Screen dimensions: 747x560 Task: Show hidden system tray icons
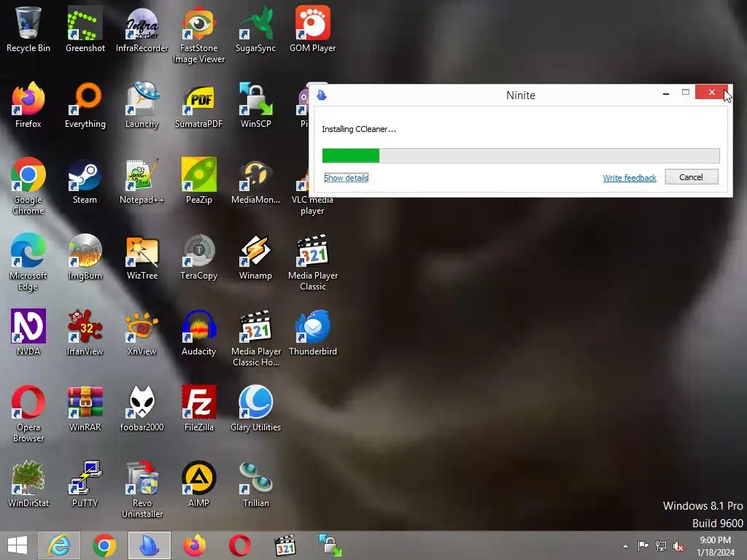pos(625,546)
